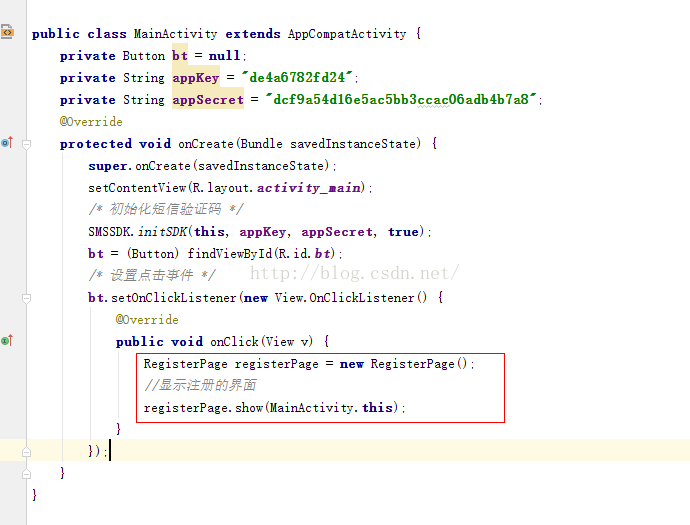The width and height of the screenshot is (690, 525).
Task: Click "null" in the bt declaration
Action: 224,56
